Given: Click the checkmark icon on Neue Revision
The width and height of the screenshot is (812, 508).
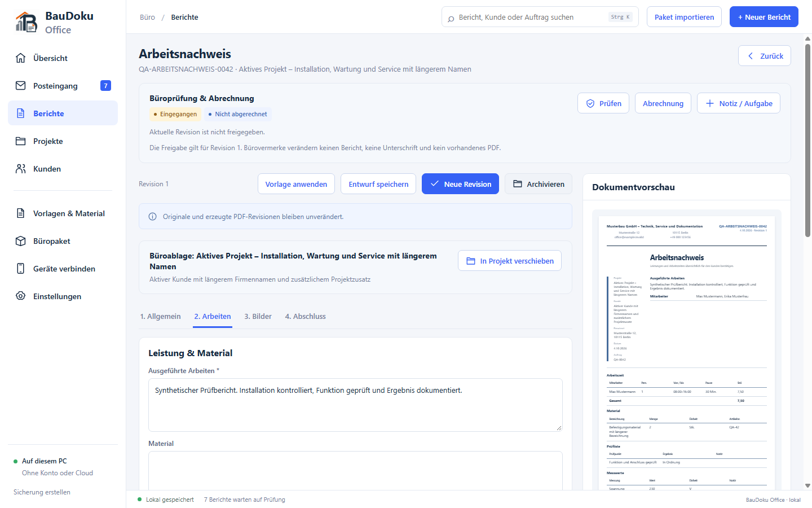Looking at the screenshot, I should click(435, 184).
